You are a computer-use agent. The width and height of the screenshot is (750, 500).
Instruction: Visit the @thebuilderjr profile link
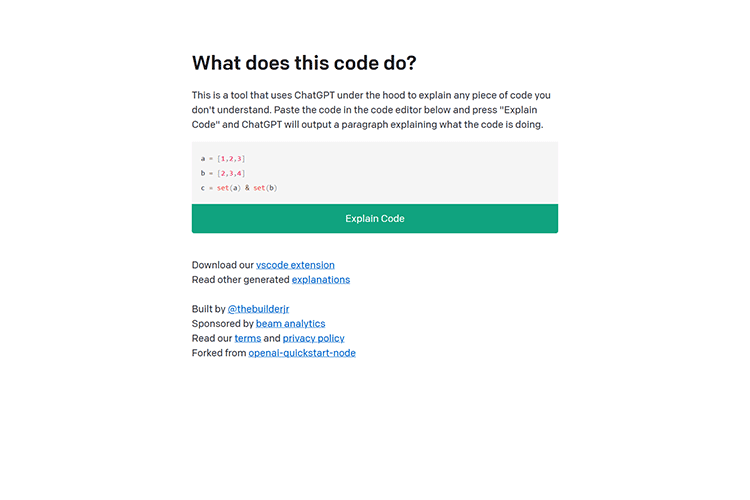pos(261,310)
